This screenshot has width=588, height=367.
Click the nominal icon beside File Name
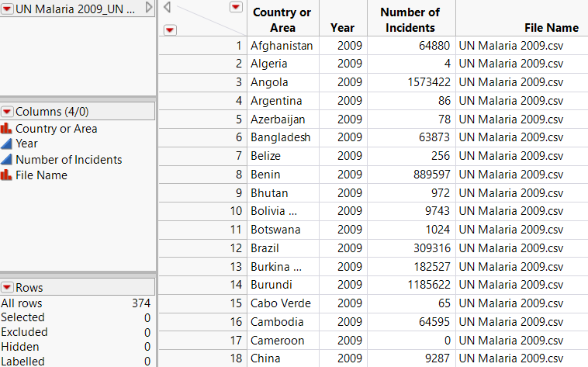pyautogui.click(x=7, y=175)
